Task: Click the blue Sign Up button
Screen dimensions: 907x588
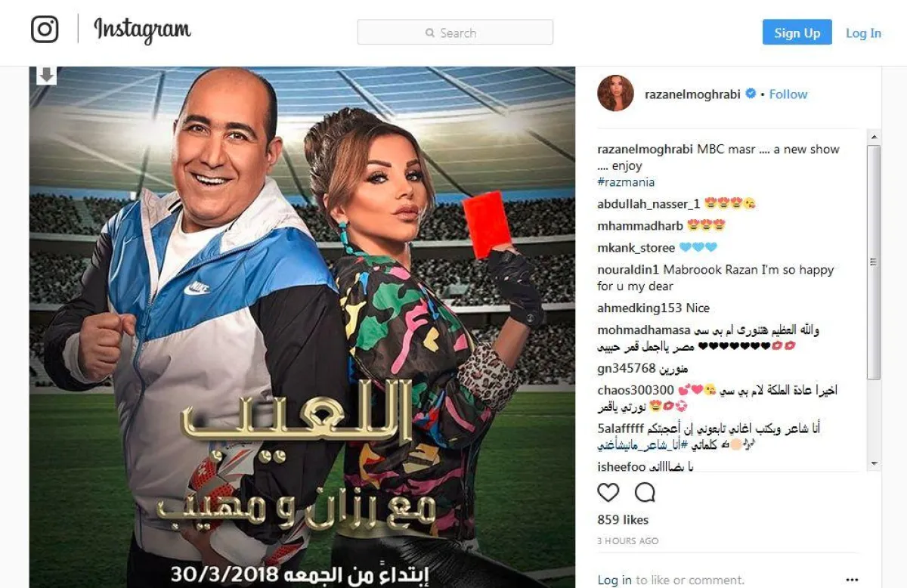Action: tap(797, 32)
